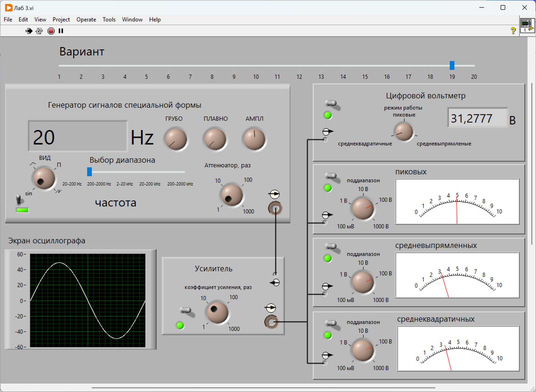Click the generator output connector jack

(275, 208)
